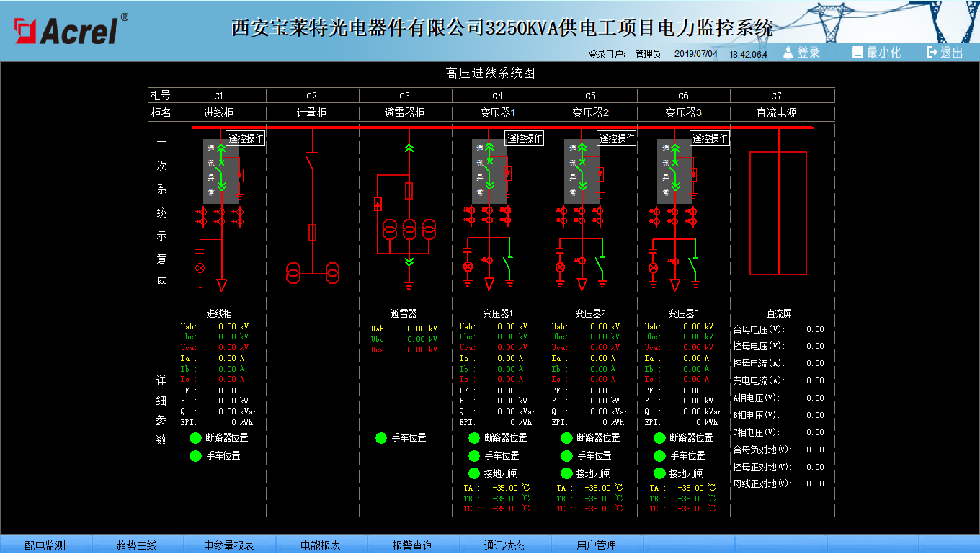The height and width of the screenshot is (554, 980).
Task: Click G2 计量柜 voltage transformer symbol
Action: pos(313,273)
